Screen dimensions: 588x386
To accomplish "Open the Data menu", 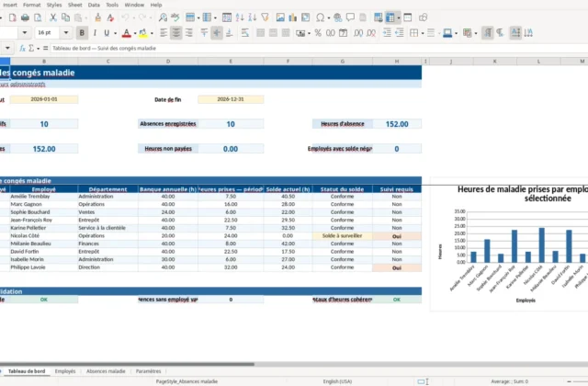I will pos(94,5).
